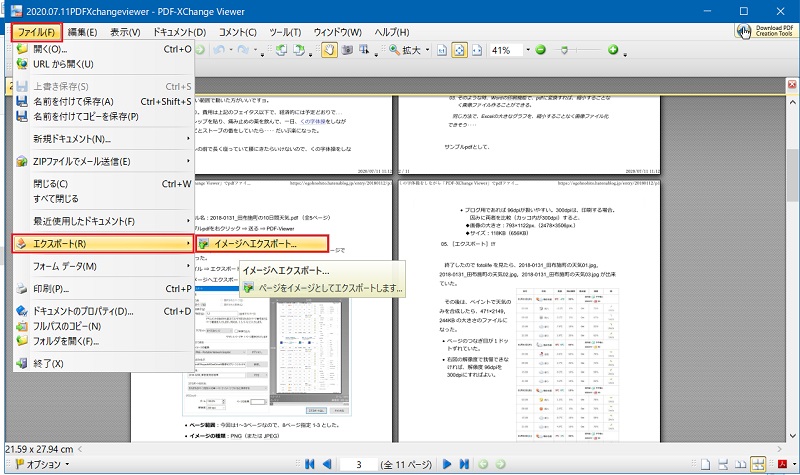
Task: Set view to Actual Size icon
Action: 442,50
